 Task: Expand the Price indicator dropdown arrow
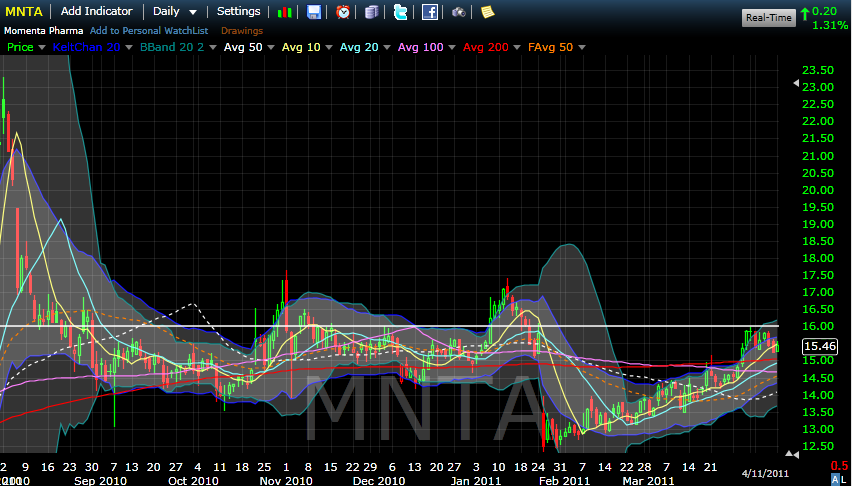point(42,48)
